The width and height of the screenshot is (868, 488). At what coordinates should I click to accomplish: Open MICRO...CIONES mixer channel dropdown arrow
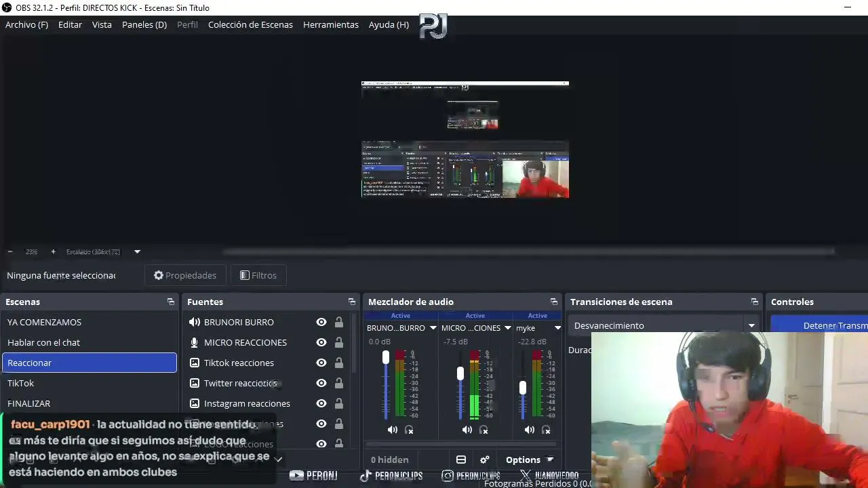[507, 328]
